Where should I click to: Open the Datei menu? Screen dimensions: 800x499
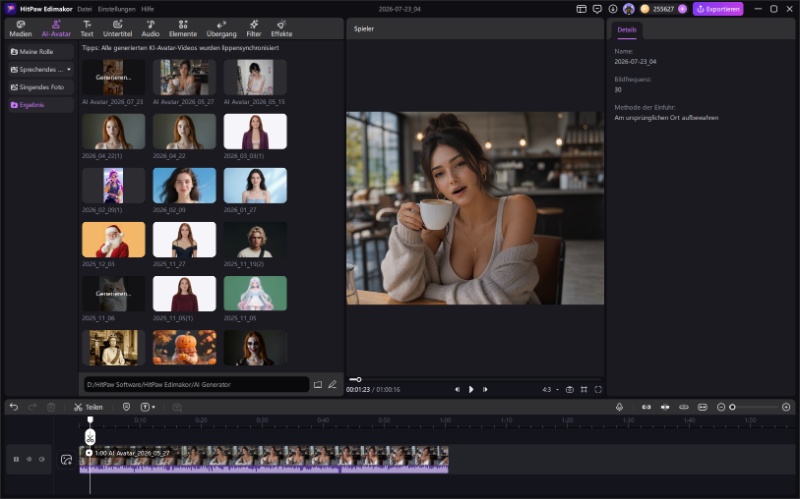click(85, 9)
